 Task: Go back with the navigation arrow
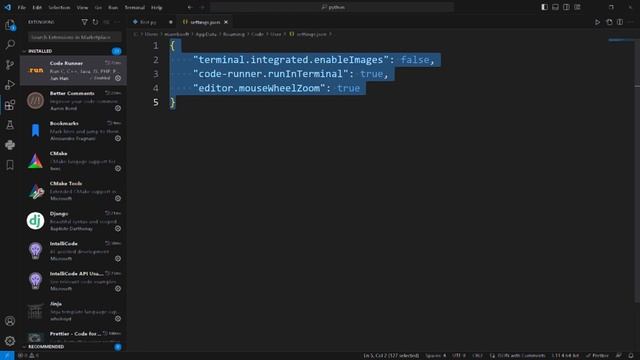click(x=190, y=7)
